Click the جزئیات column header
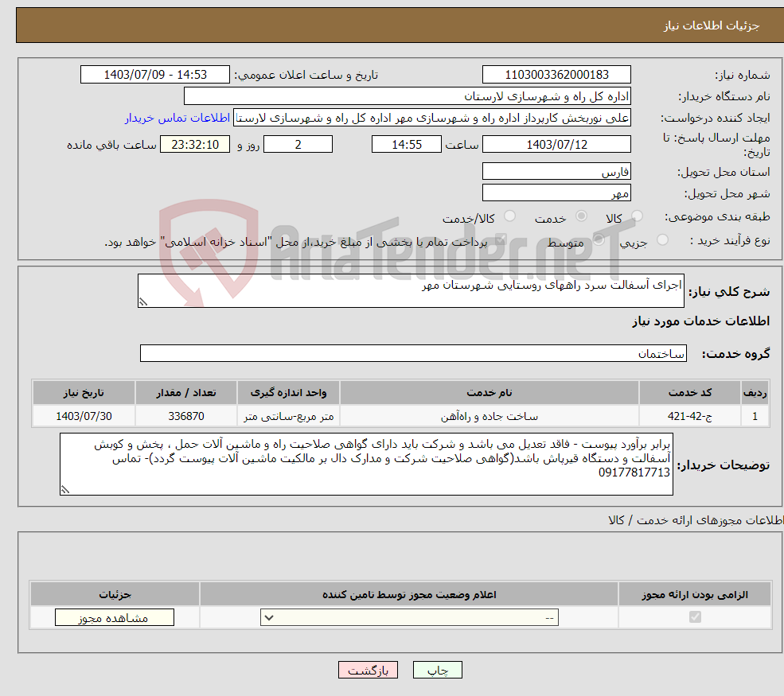The width and height of the screenshot is (784, 696). coord(115,594)
